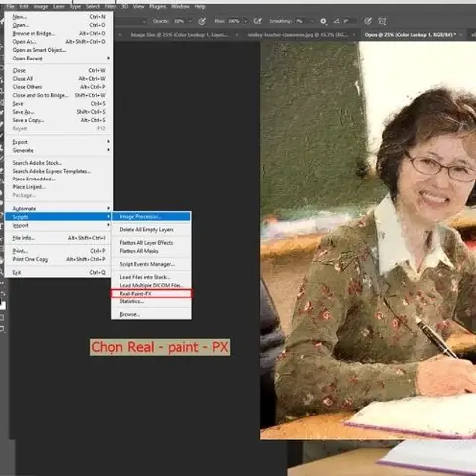Choose Open... from File menu
The image size is (476, 476).
click(x=59, y=25)
